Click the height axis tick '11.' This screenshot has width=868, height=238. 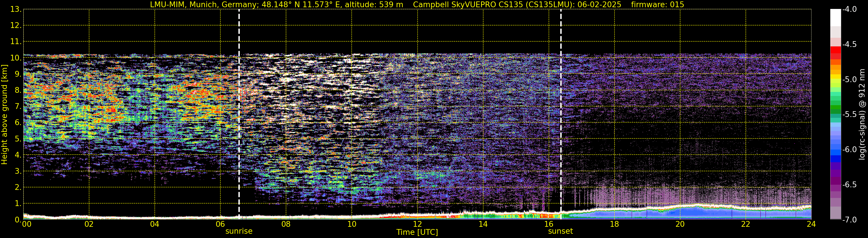[16, 42]
